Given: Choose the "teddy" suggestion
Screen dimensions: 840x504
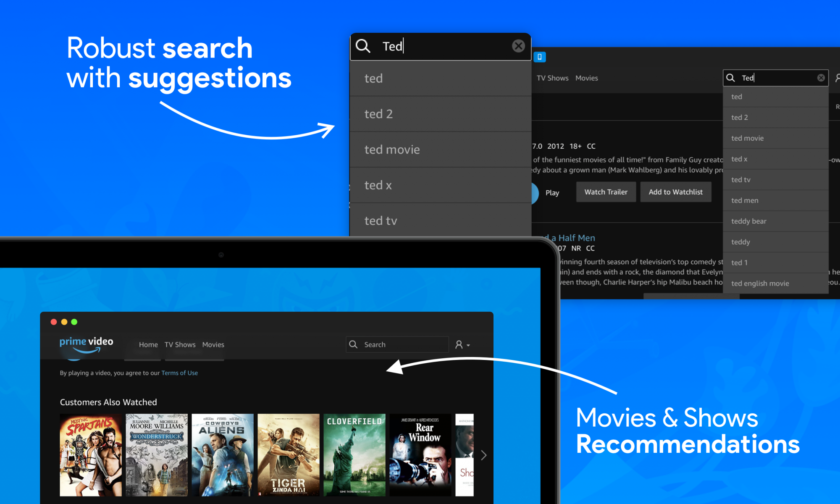Looking at the screenshot, I should [775, 242].
